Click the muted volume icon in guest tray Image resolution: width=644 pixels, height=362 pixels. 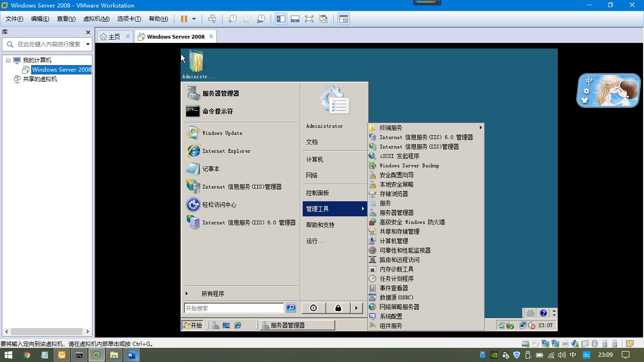(532, 325)
